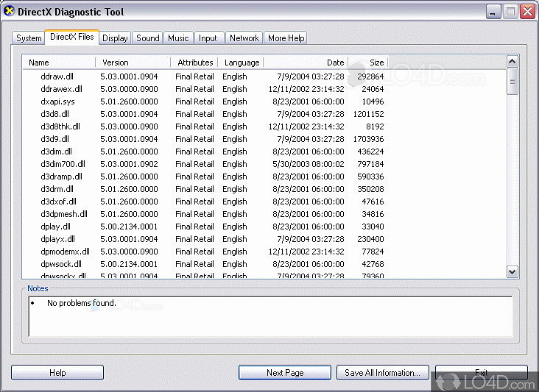Image resolution: width=539 pixels, height=392 pixels.
Task: Click the size value 292864
Action: click(370, 76)
